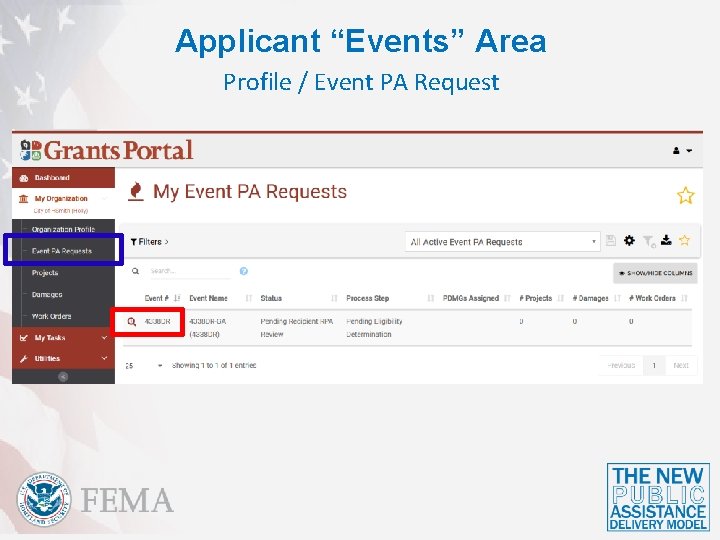Sort by # Work Orders column

click(x=658, y=298)
